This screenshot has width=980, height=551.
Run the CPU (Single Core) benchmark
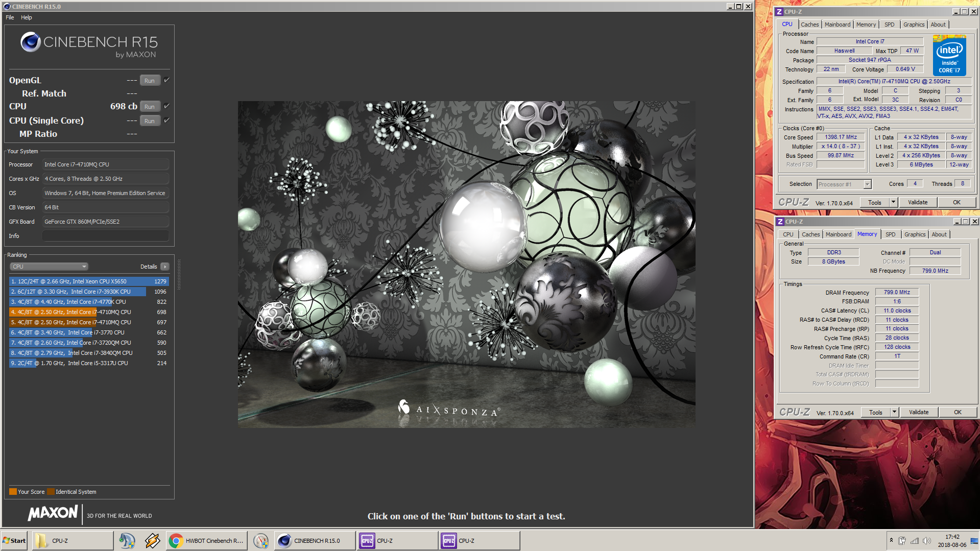click(150, 121)
